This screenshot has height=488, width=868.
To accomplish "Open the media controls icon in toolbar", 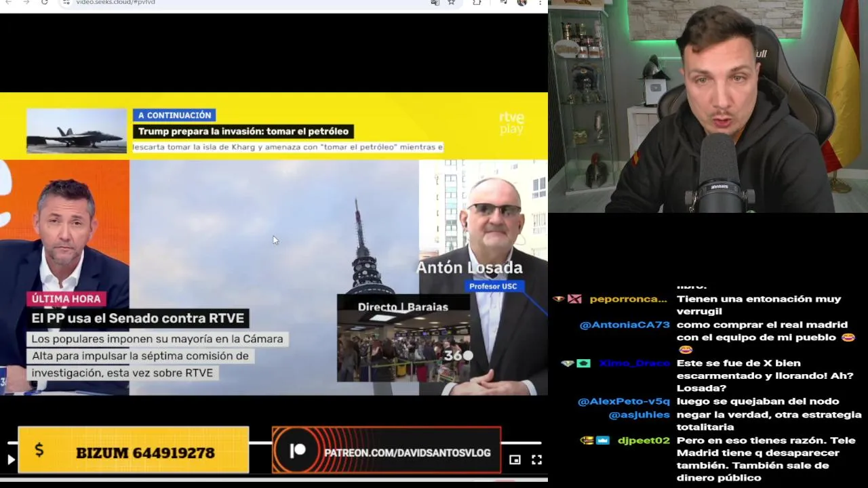I will pos(502,3).
